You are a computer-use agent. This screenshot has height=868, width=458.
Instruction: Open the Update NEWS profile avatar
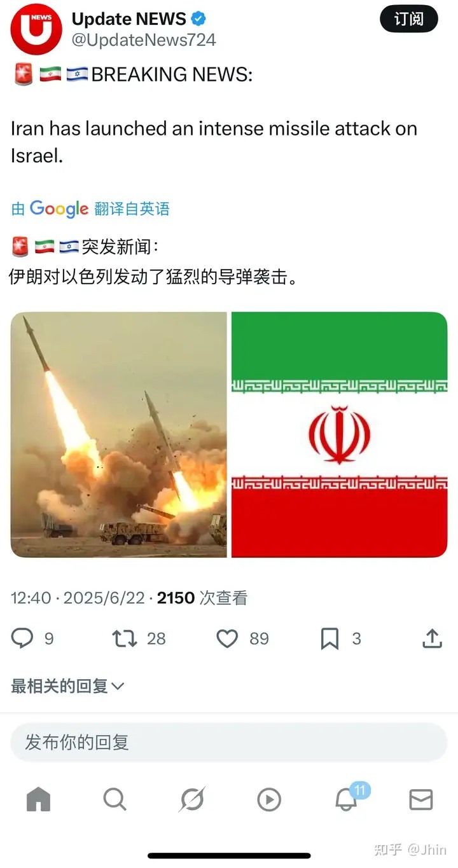coord(36,28)
